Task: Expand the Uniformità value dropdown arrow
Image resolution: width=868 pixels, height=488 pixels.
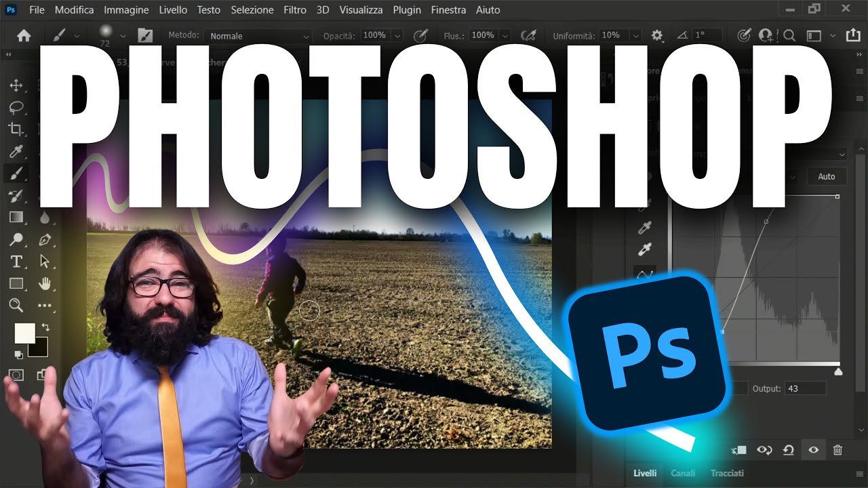Action: (635, 35)
